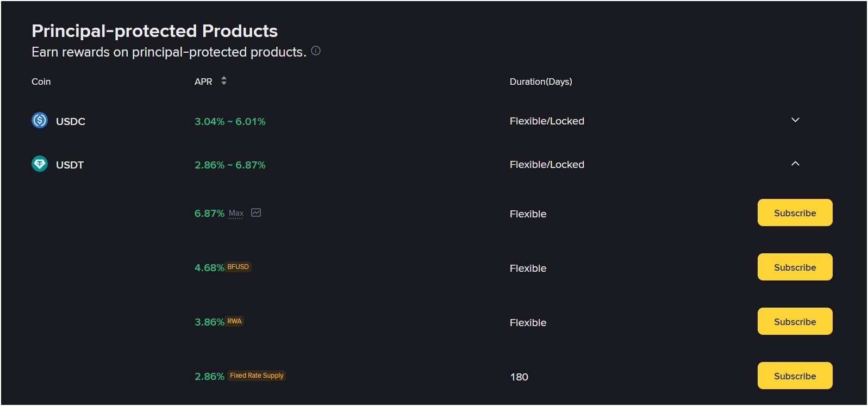The width and height of the screenshot is (868, 406).
Task: Click the Flexible/Locked text on the USDT row
Action: 546,164
